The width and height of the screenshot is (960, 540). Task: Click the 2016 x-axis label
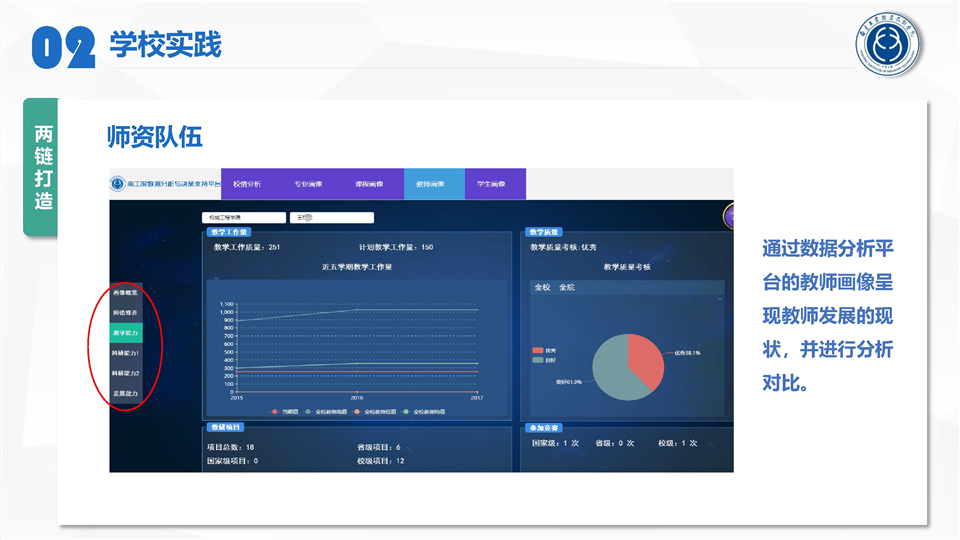point(357,398)
